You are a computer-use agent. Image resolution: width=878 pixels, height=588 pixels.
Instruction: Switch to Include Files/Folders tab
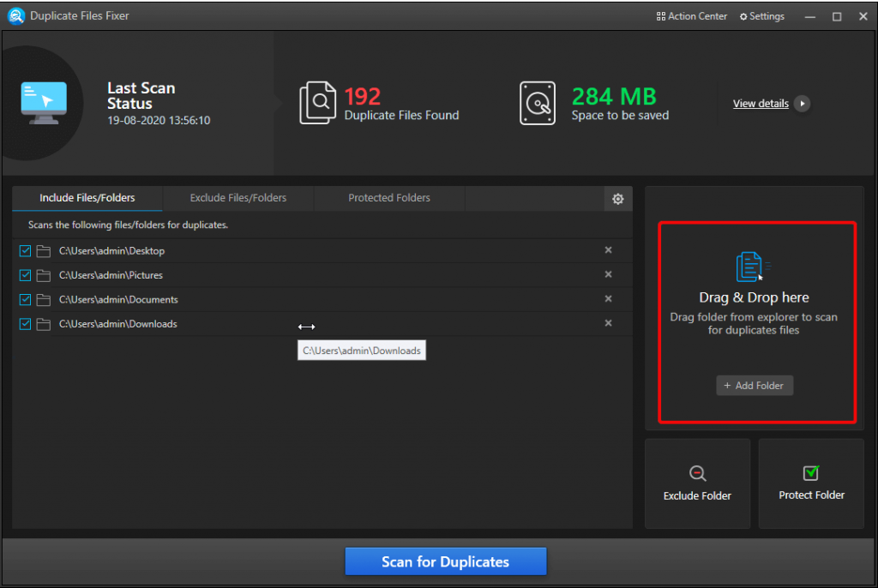click(x=87, y=198)
